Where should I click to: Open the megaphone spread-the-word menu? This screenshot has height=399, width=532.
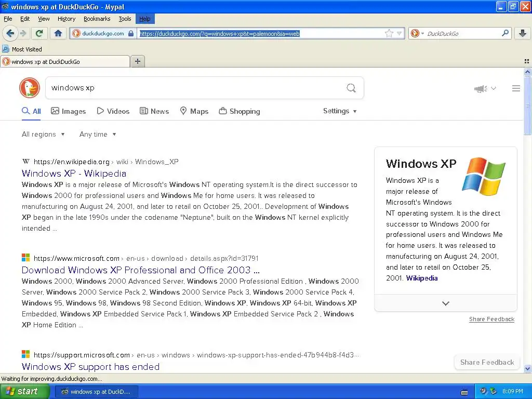point(485,88)
